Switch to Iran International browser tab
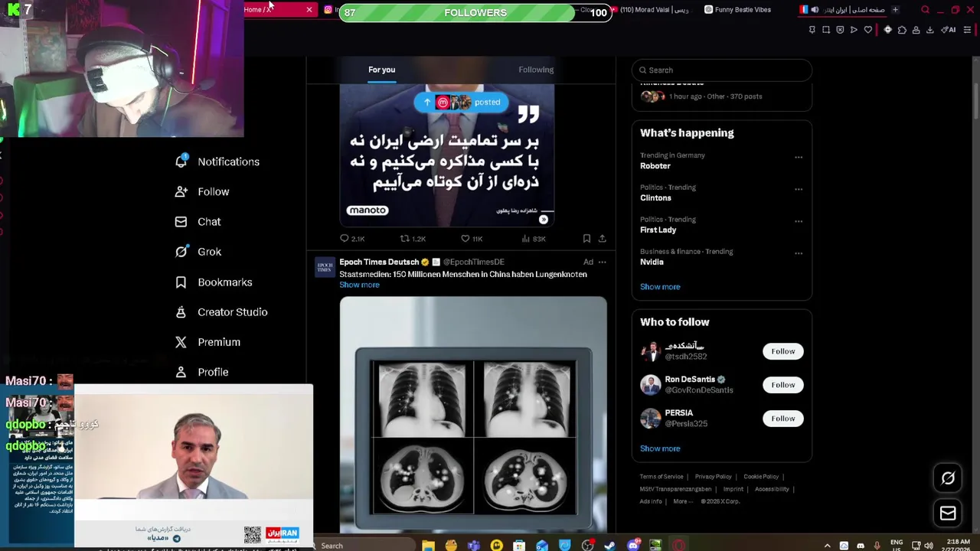The image size is (980, 551). [842, 10]
